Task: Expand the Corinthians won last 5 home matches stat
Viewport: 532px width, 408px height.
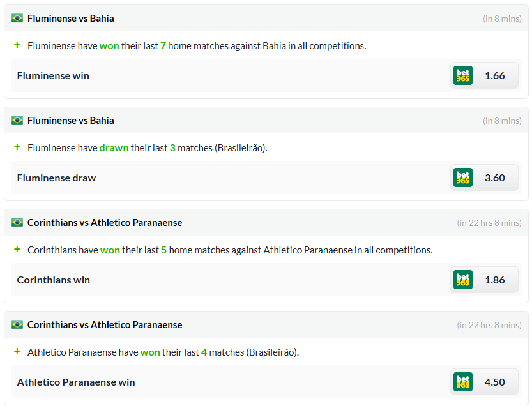Action: click(17, 249)
